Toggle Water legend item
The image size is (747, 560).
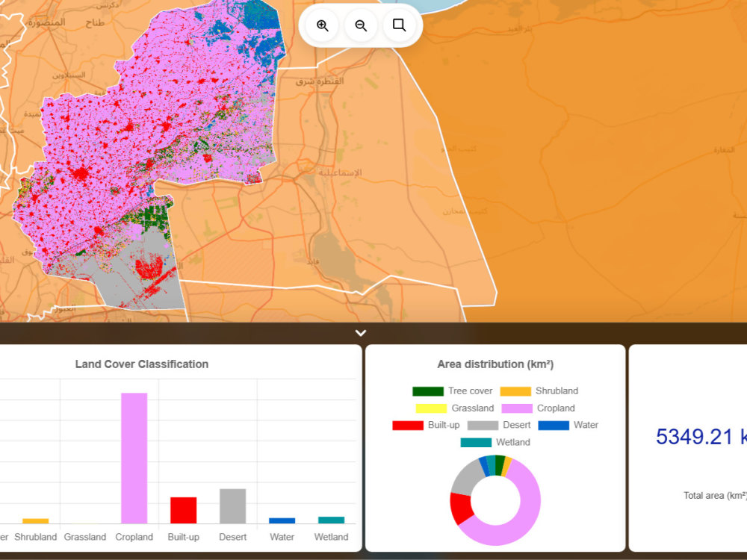[x=568, y=426]
